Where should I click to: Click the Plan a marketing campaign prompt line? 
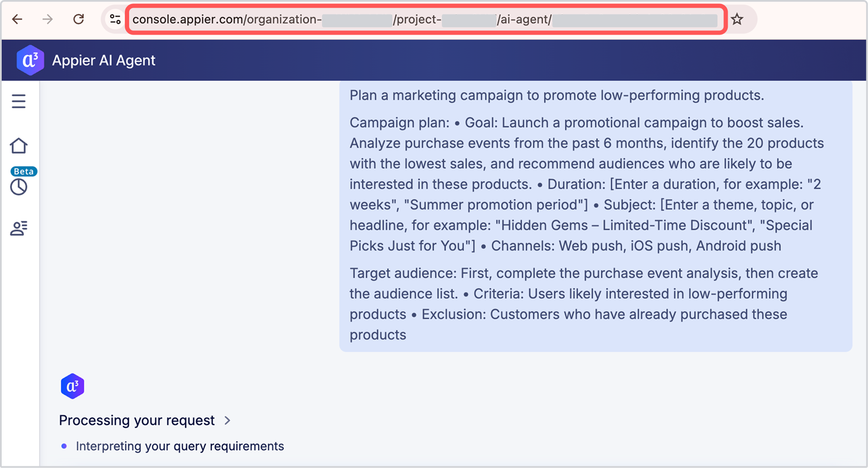pos(556,95)
